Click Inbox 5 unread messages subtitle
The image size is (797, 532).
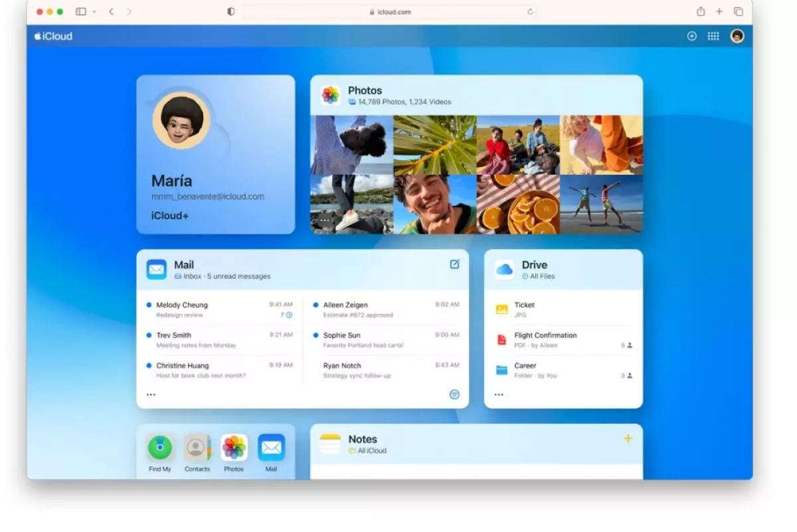click(222, 276)
